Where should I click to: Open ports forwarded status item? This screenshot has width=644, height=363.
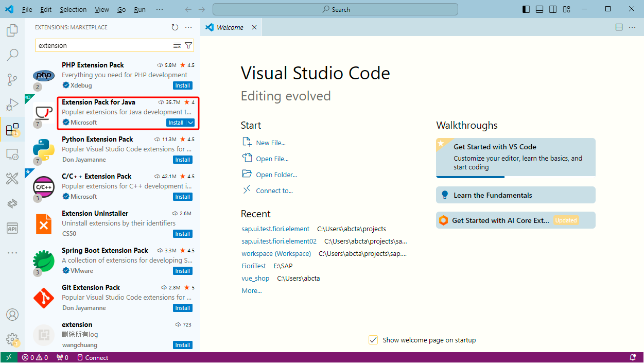pos(62,357)
